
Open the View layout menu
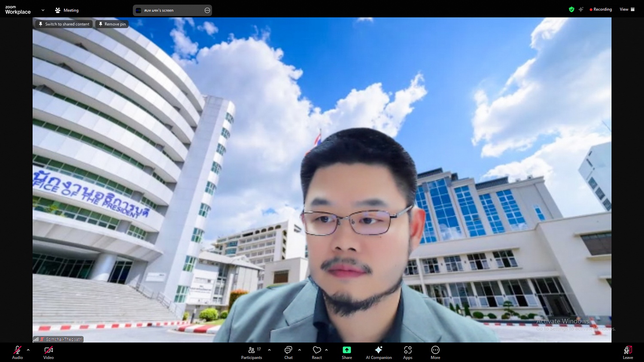tap(627, 9)
